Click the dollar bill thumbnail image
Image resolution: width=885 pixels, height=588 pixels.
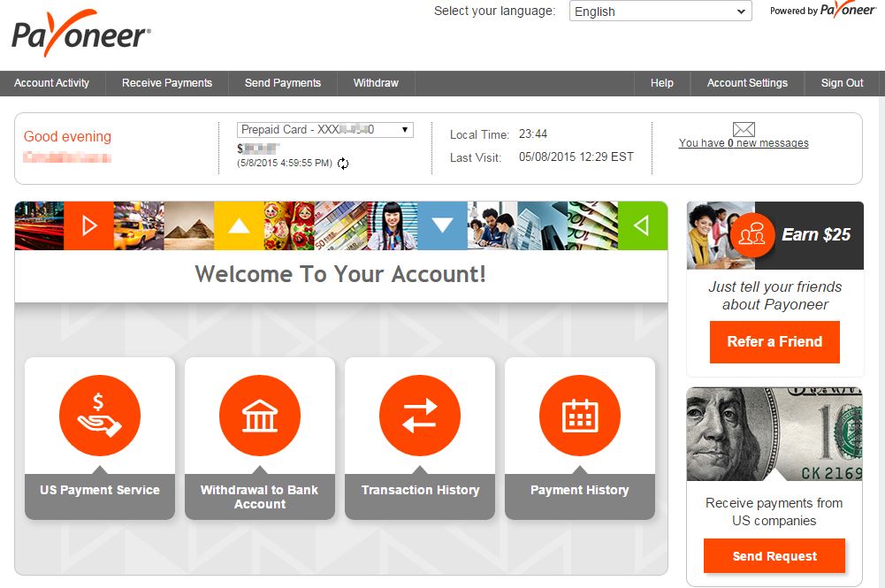pos(774,432)
